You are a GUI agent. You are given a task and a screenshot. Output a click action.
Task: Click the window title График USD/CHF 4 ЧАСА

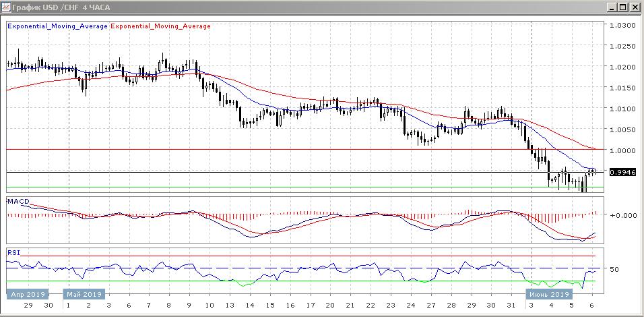tap(61, 8)
